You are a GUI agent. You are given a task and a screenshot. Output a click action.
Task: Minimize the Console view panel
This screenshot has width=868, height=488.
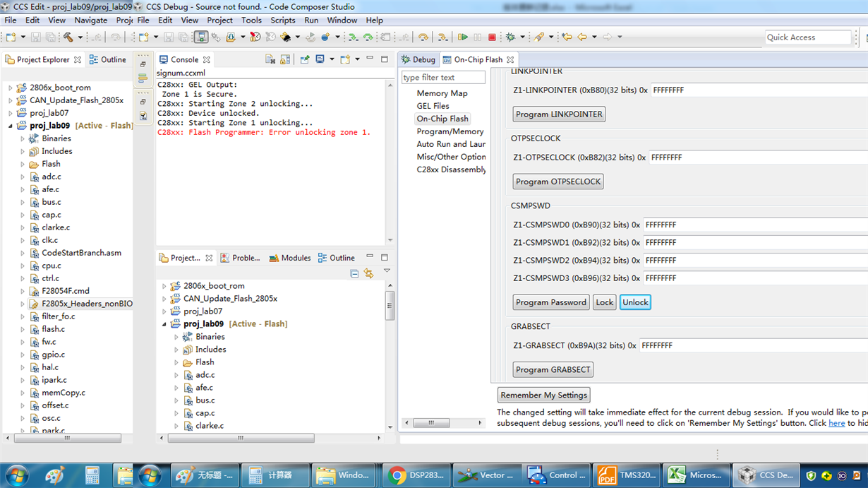pos(370,59)
